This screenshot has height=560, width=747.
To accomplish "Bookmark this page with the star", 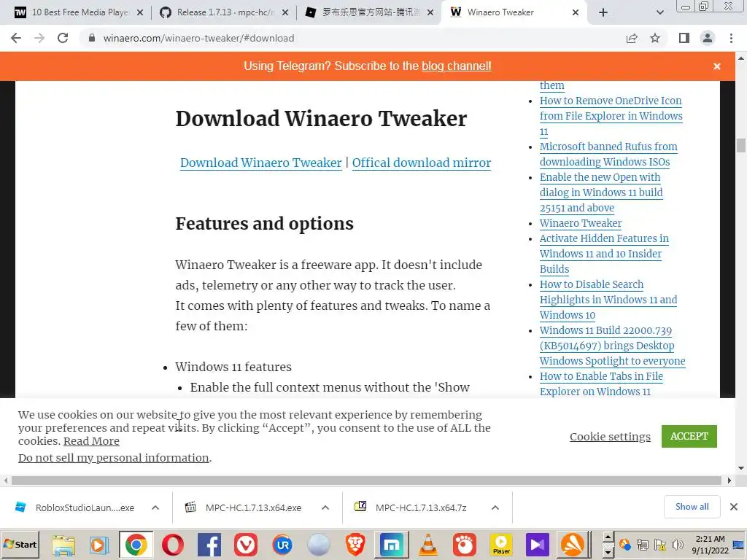I will pos(655,38).
